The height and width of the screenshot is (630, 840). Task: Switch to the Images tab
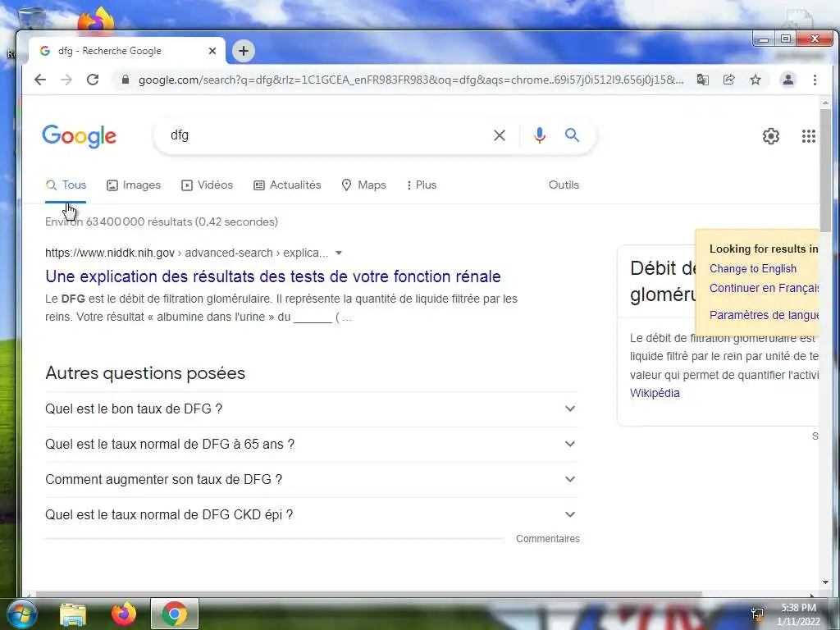[134, 185]
